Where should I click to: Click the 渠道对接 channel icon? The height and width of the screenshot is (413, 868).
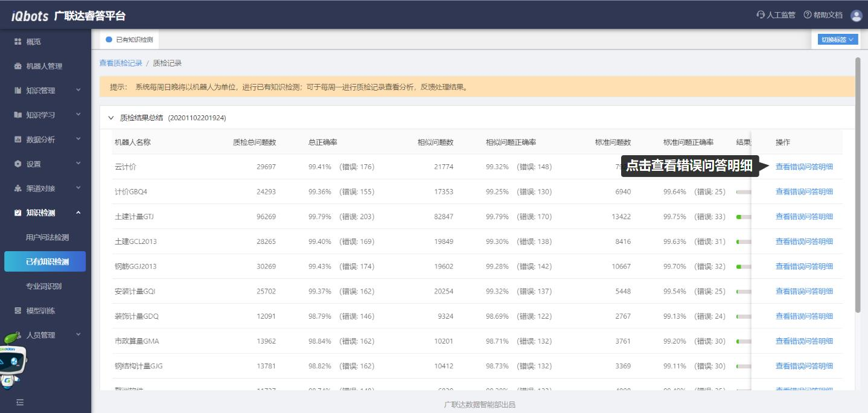[18, 188]
